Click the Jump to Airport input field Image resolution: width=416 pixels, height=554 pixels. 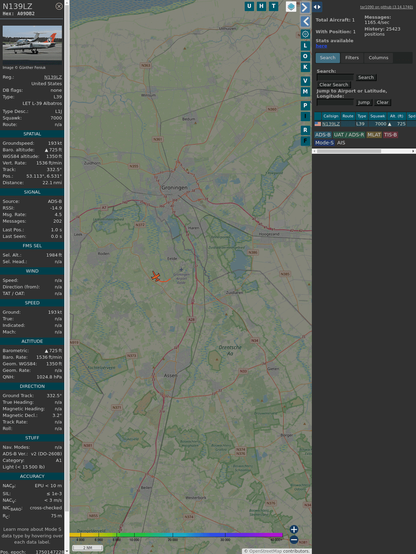tap(335, 102)
